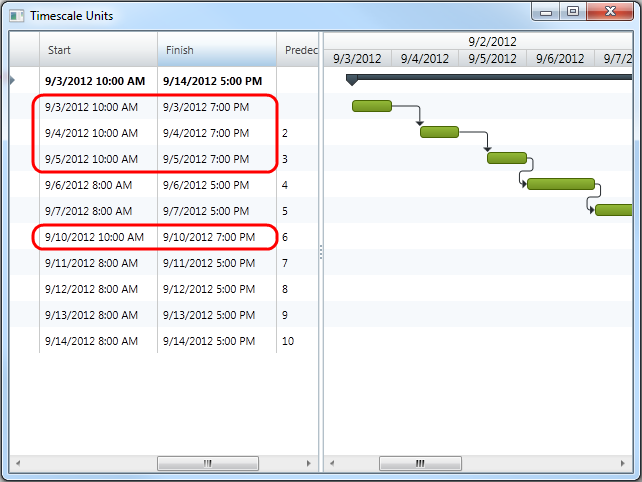Select the 9/10/2012 10:00 AM start cell
This screenshot has width=642, height=482.
[x=94, y=237]
